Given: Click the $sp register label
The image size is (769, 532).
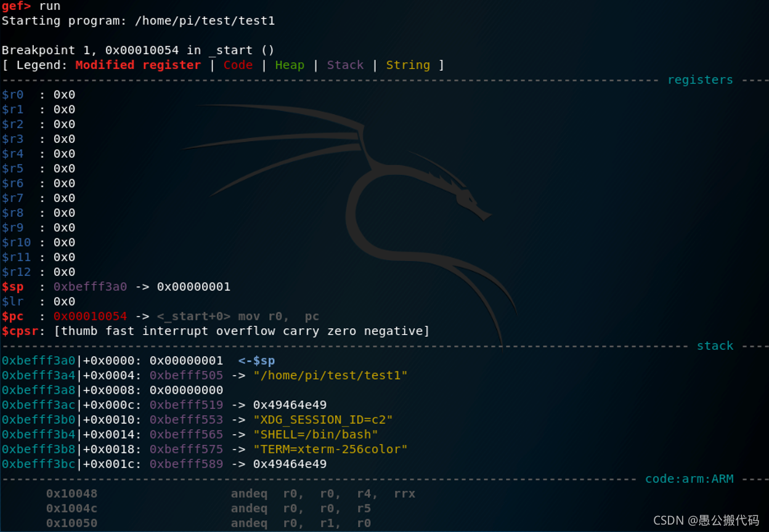Looking at the screenshot, I should click(12, 287).
